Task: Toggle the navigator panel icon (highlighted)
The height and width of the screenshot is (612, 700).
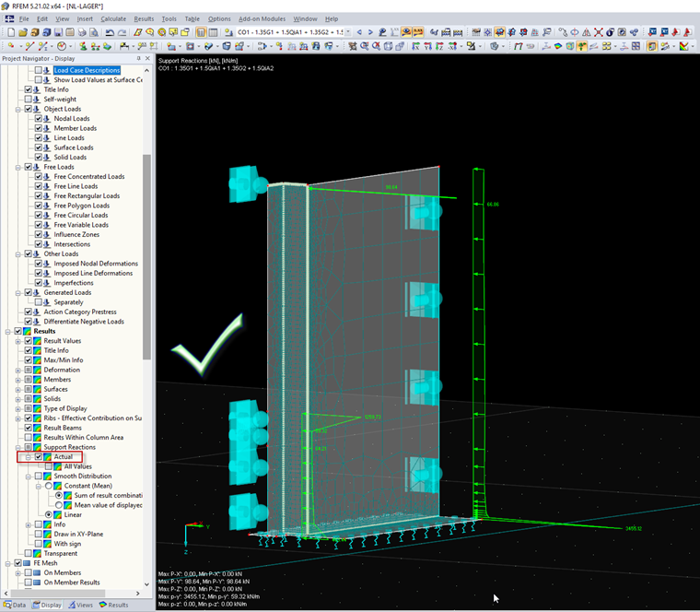Action: tap(201, 32)
